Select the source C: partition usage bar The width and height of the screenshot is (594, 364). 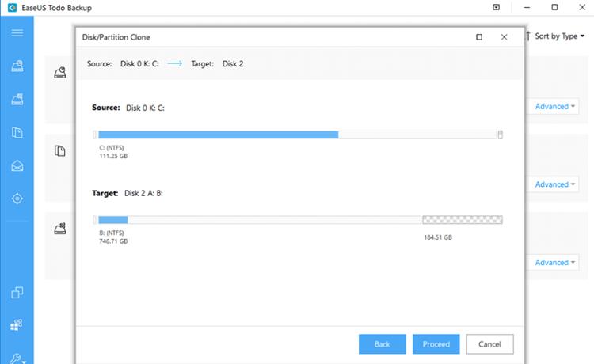pos(297,135)
